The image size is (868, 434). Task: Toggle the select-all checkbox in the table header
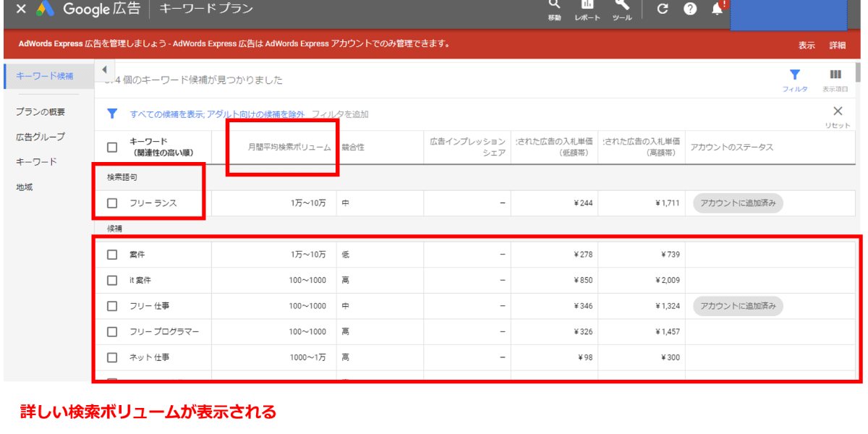pyautogui.click(x=112, y=147)
